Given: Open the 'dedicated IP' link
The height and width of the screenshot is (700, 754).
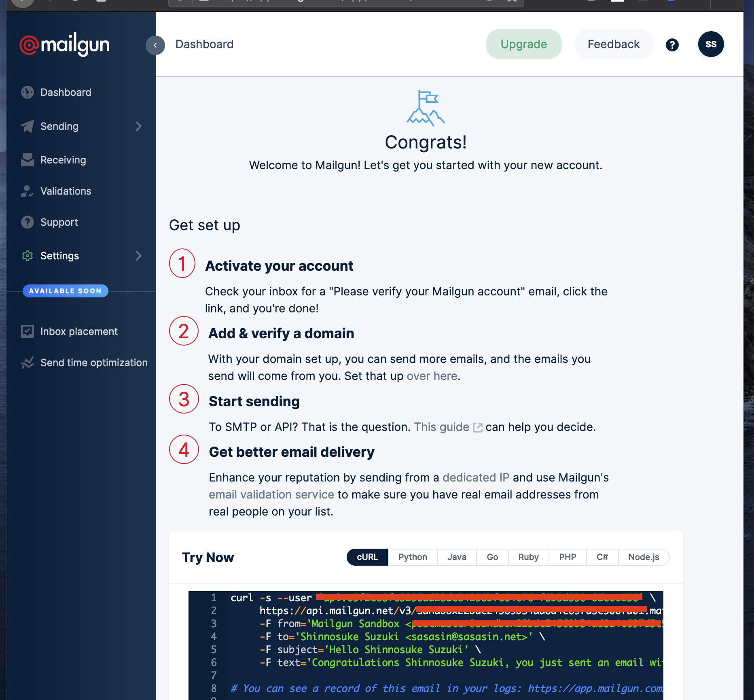Looking at the screenshot, I should pos(476,477).
